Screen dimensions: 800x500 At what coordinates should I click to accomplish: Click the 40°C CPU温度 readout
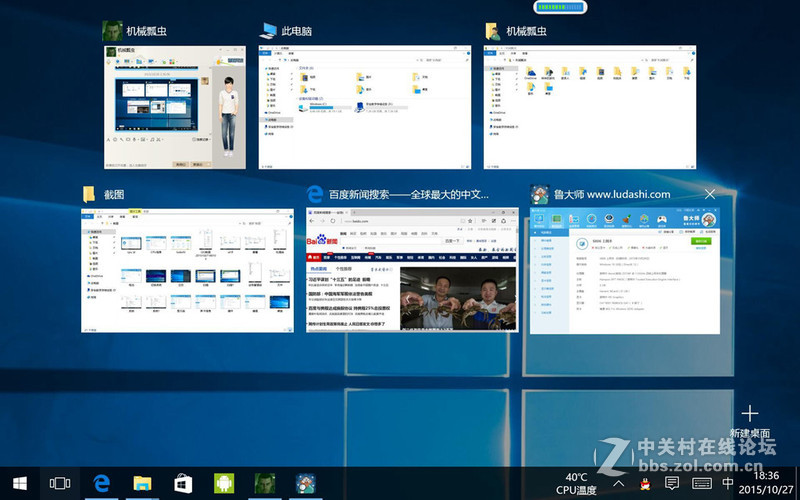tap(576, 484)
